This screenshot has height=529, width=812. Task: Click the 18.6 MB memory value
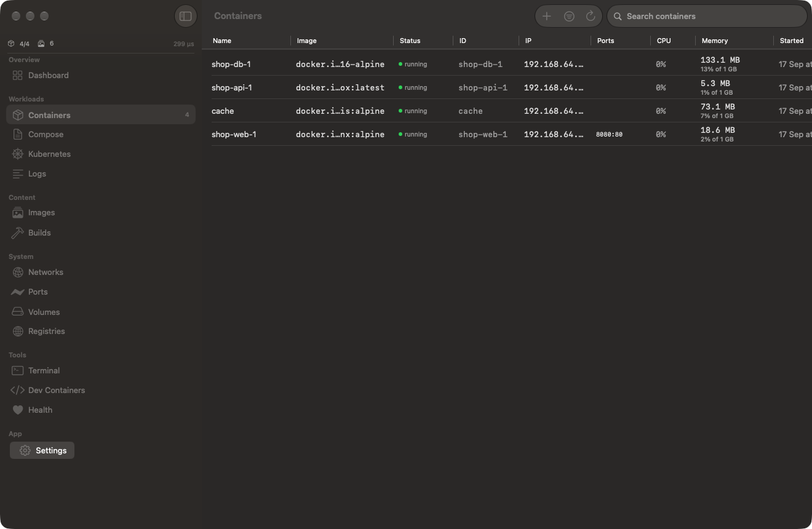point(718,130)
